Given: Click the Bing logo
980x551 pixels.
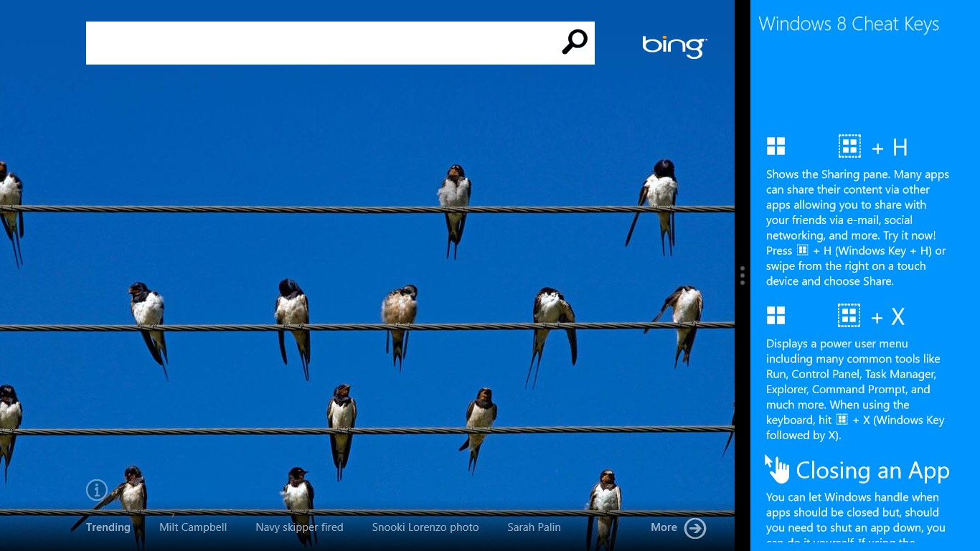Looking at the screenshot, I should pyautogui.click(x=674, y=47).
